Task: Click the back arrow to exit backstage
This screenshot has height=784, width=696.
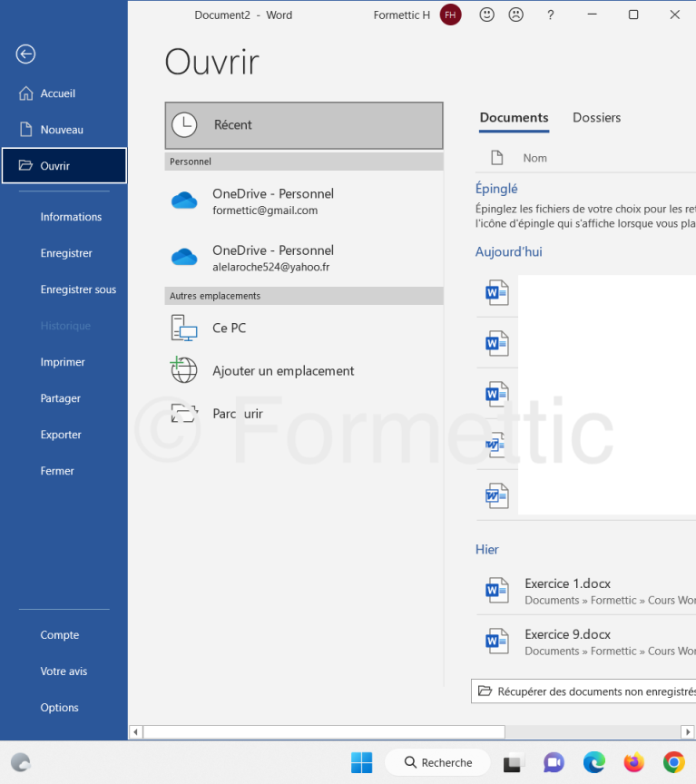Action: pyautogui.click(x=25, y=54)
